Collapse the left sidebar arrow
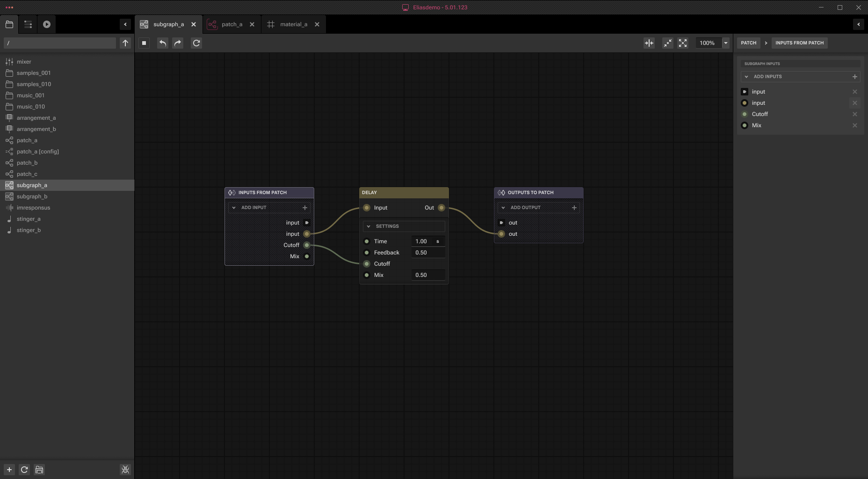The image size is (868, 479). point(125,24)
